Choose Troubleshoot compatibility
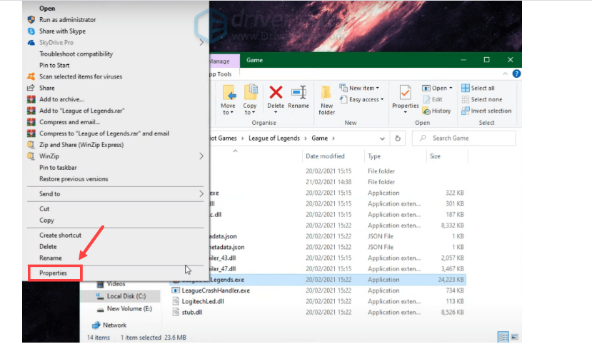This screenshot has height=364, width=592. [76, 54]
